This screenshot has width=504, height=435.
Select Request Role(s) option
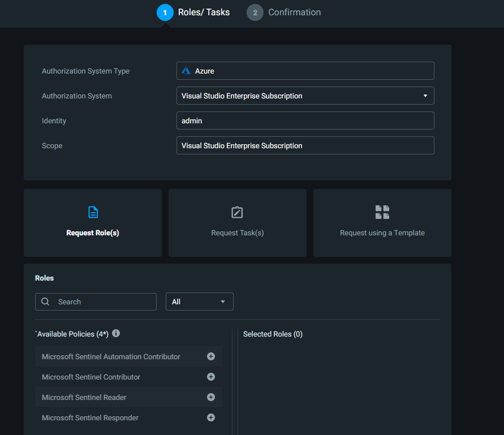tap(93, 223)
